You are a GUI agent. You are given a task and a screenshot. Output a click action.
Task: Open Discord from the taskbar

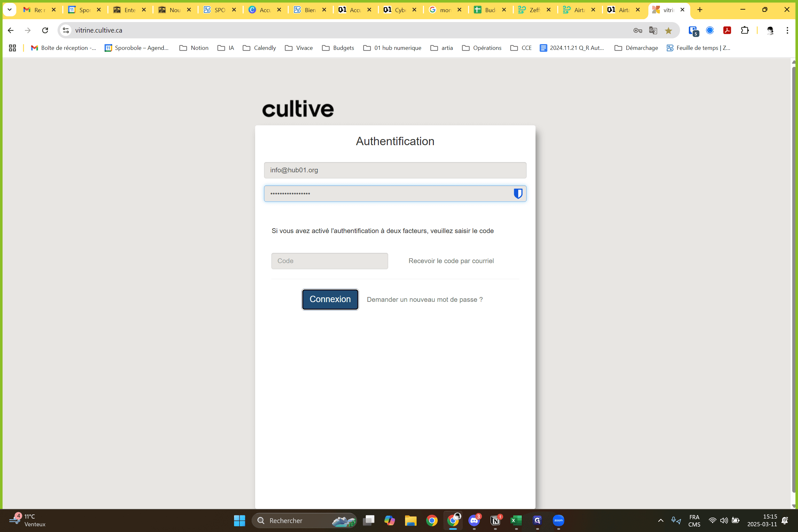[474, 520]
